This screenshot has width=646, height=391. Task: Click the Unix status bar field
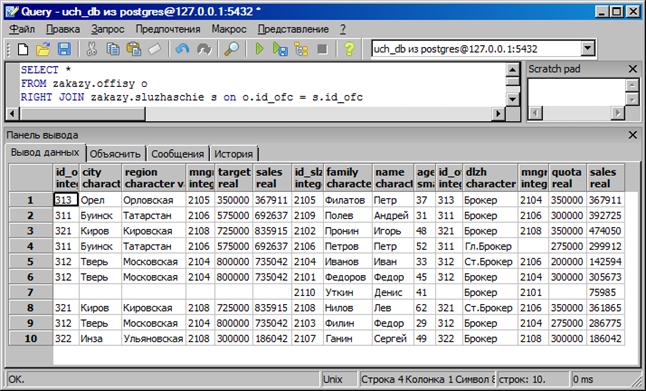[x=338, y=379]
